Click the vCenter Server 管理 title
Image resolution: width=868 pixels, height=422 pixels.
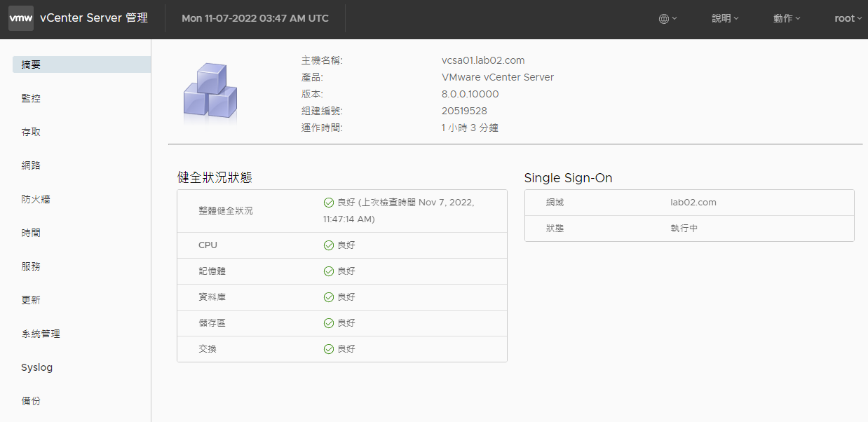coord(94,18)
